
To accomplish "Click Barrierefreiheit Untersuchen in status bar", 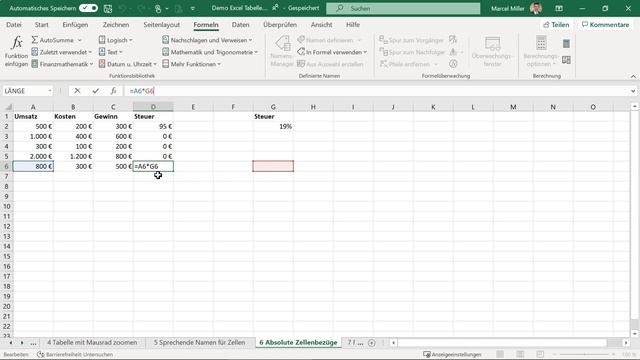I will [75, 355].
